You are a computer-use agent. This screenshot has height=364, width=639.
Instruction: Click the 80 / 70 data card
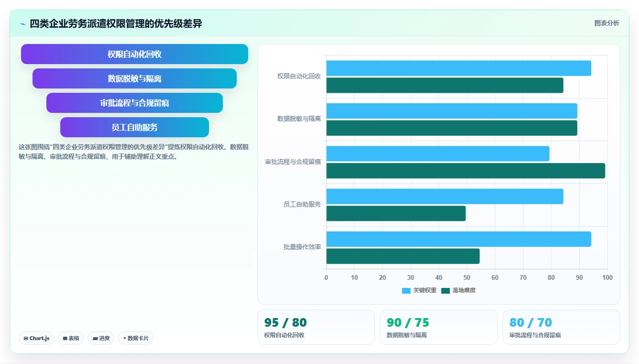(x=562, y=327)
